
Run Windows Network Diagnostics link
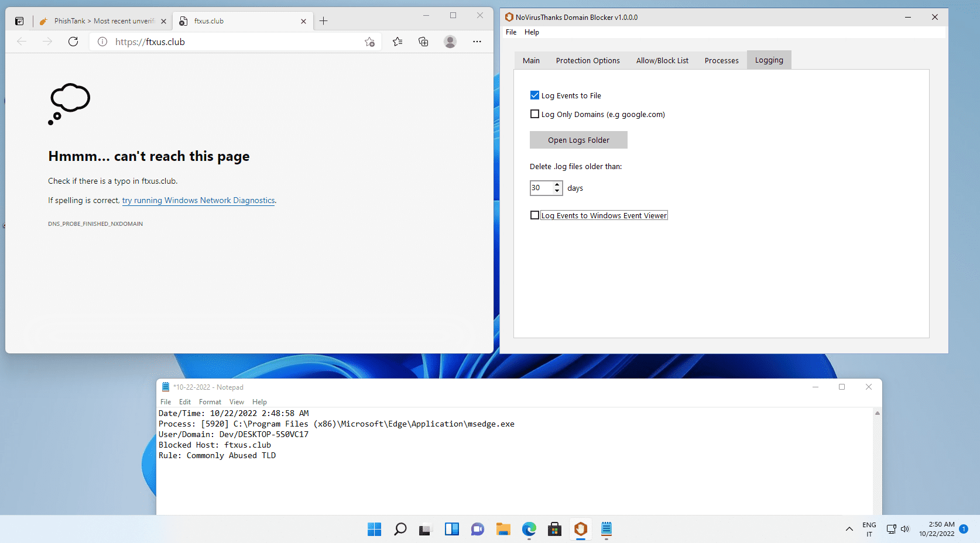(x=198, y=200)
